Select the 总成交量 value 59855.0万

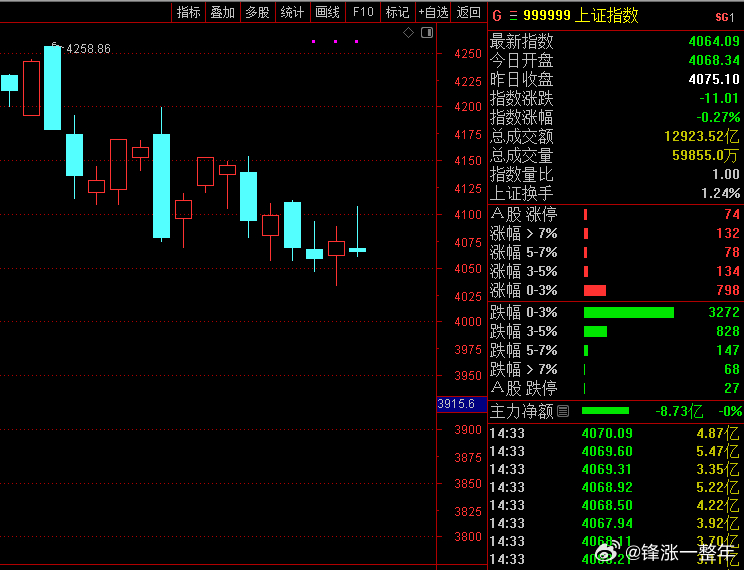coord(706,155)
